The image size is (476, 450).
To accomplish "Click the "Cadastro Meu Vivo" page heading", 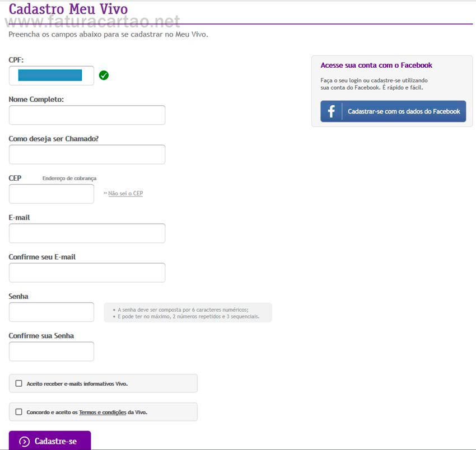I will [68, 10].
